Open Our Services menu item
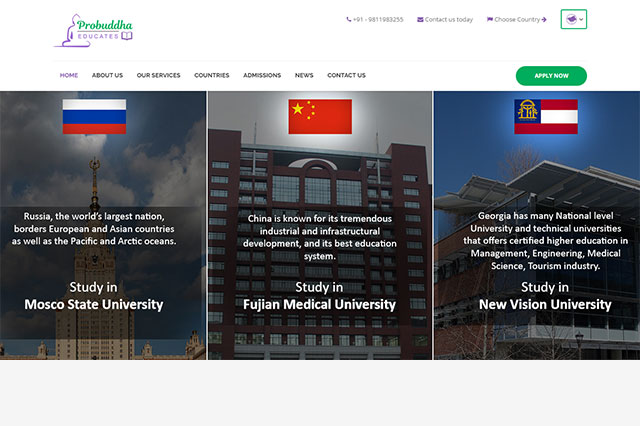This screenshot has height=426, width=640. coord(158,75)
